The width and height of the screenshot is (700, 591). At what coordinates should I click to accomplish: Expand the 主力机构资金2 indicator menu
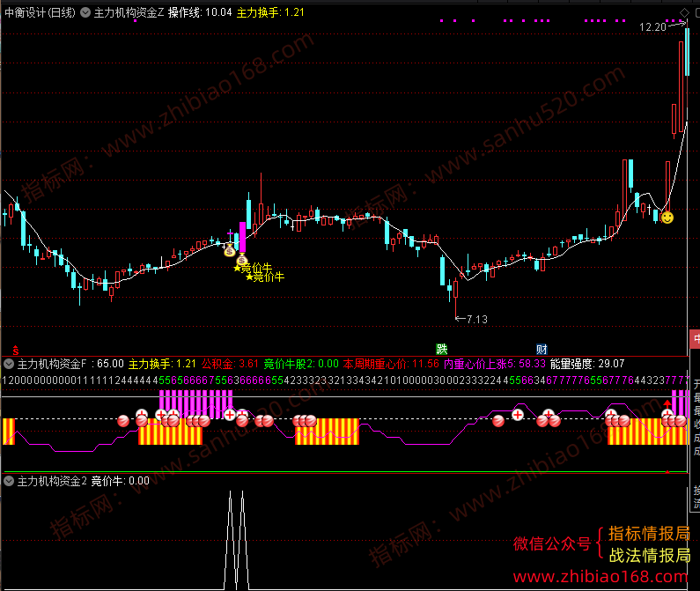pyautogui.click(x=9, y=481)
